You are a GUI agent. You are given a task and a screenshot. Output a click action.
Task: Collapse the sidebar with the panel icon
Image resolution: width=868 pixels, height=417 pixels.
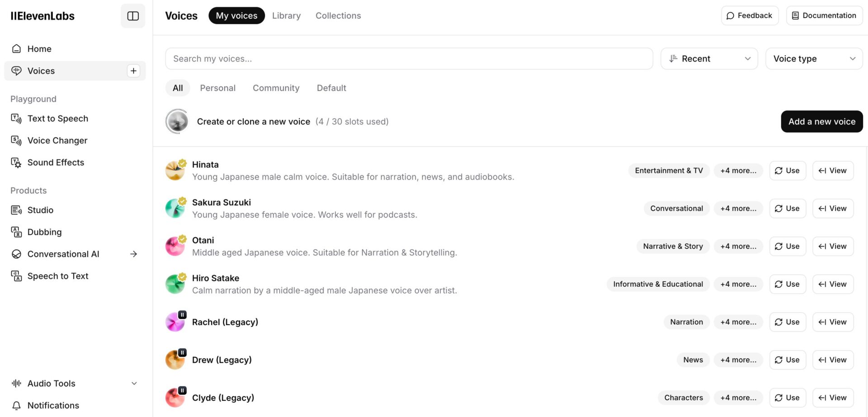pos(133,16)
